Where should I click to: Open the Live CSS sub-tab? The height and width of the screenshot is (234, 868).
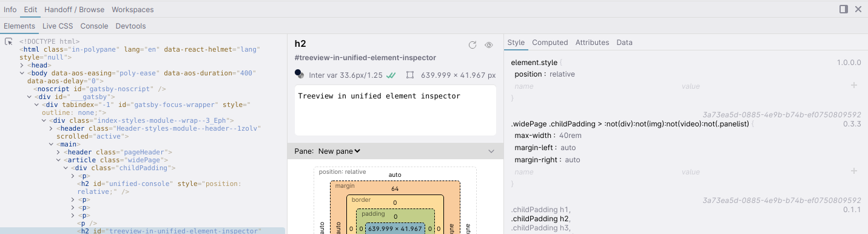click(x=58, y=26)
